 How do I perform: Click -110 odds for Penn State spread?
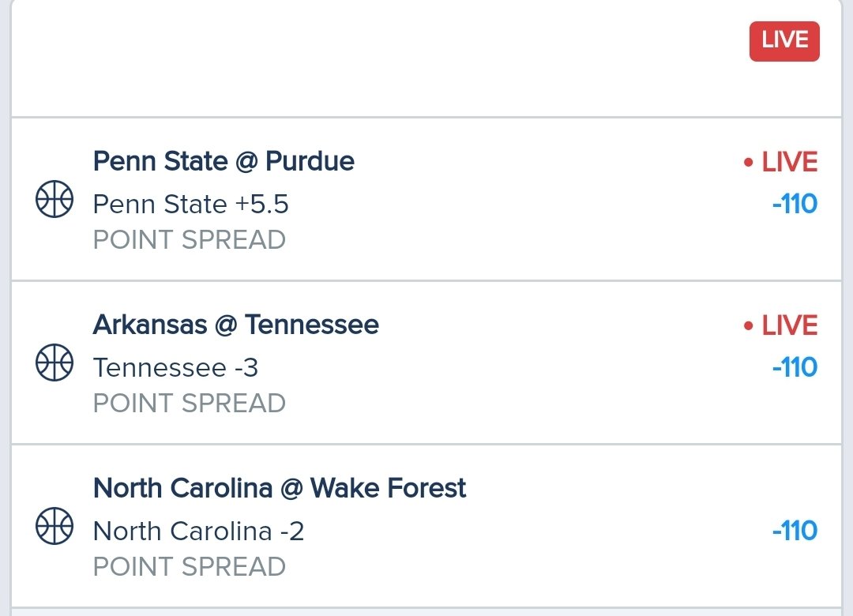tap(795, 204)
